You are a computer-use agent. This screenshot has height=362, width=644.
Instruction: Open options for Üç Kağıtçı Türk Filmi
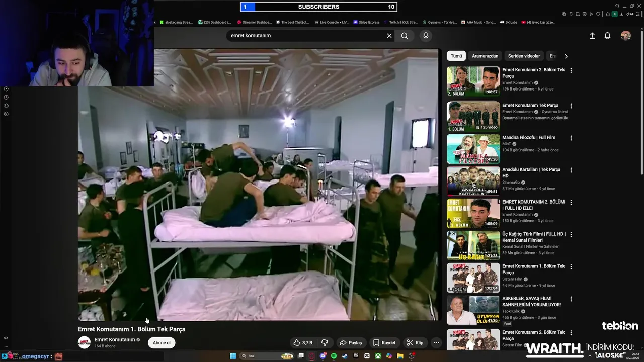pyautogui.click(x=571, y=234)
